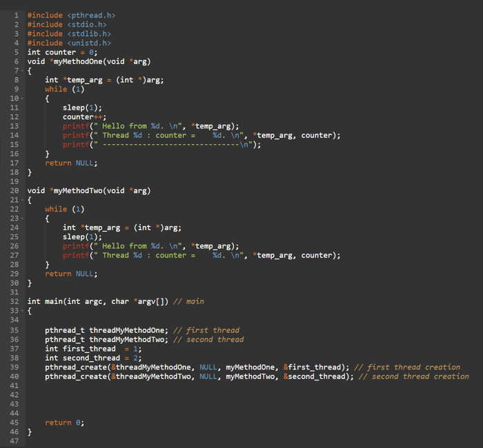Click printf 'Thread %d : counter' on line 27
483x448 pixels.
coord(201,256)
